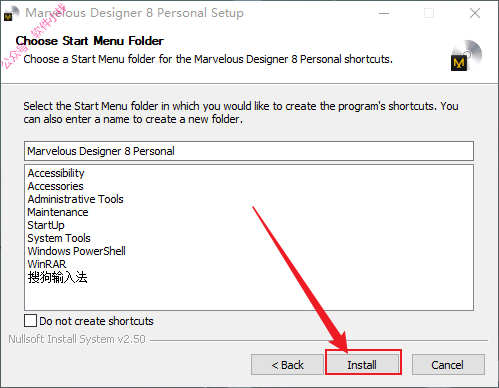Click the Marvelous Designer title bar icon
This screenshot has height=388, width=499.
[x=10, y=14]
